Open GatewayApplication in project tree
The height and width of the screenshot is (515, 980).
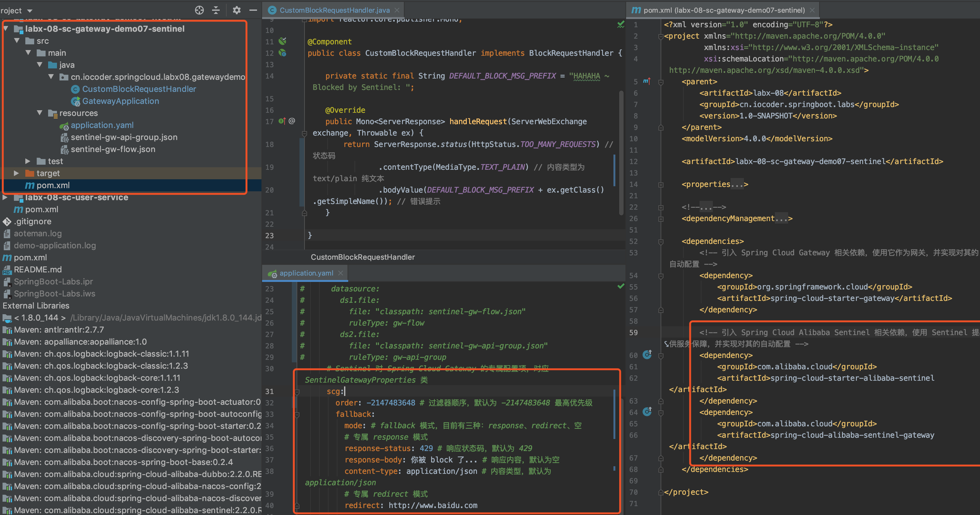(x=120, y=101)
